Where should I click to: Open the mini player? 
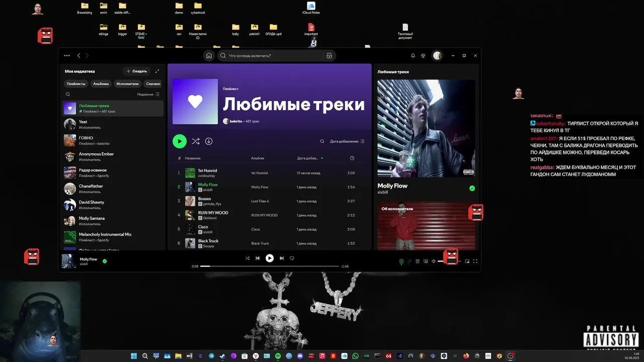pyautogui.click(x=467, y=261)
